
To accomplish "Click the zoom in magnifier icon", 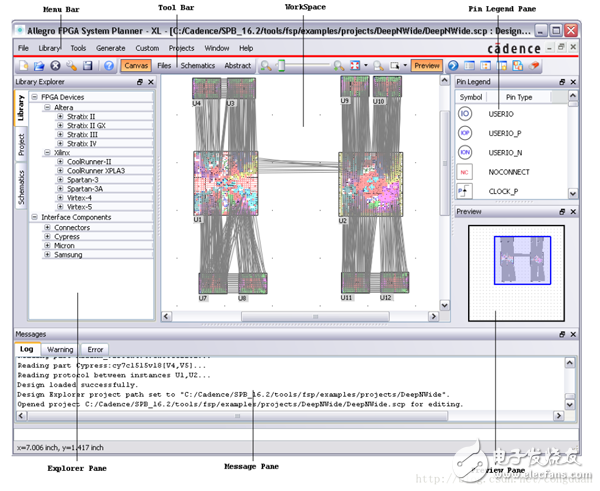I will 339,66.
